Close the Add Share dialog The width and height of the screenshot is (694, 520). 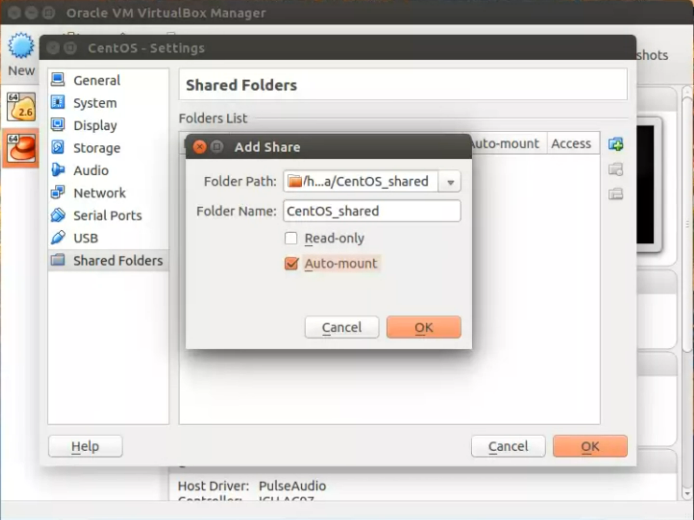click(200, 146)
